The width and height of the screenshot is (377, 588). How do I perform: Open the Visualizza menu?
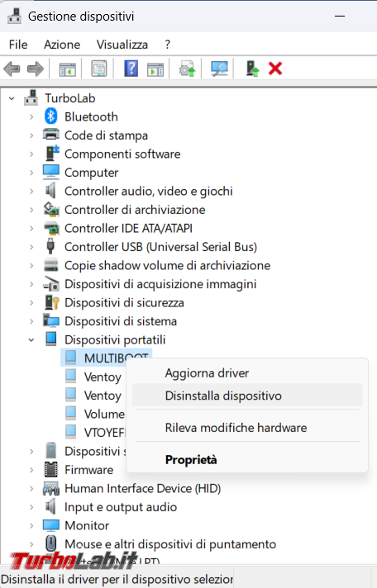tap(122, 45)
